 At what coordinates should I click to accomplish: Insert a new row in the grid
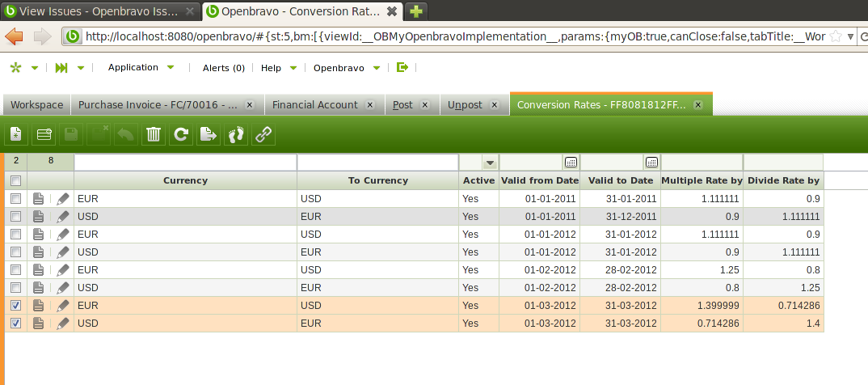pyautogui.click(x=44, y=134)
